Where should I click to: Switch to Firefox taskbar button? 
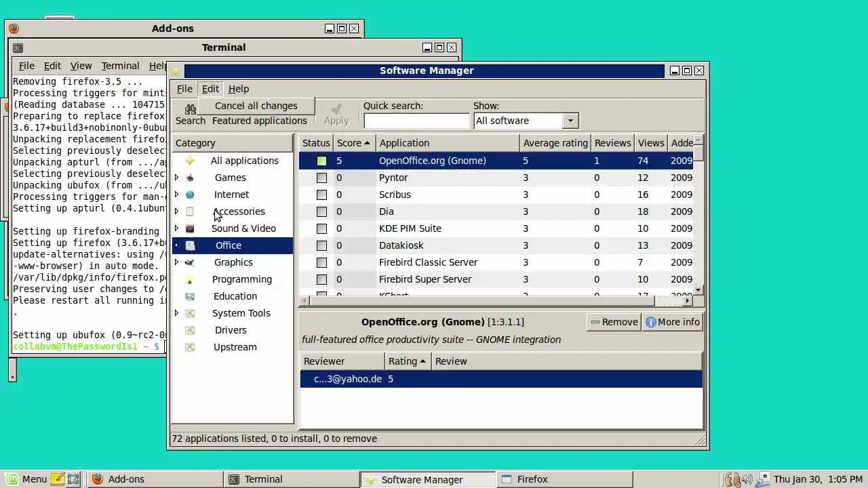[564, 479]
